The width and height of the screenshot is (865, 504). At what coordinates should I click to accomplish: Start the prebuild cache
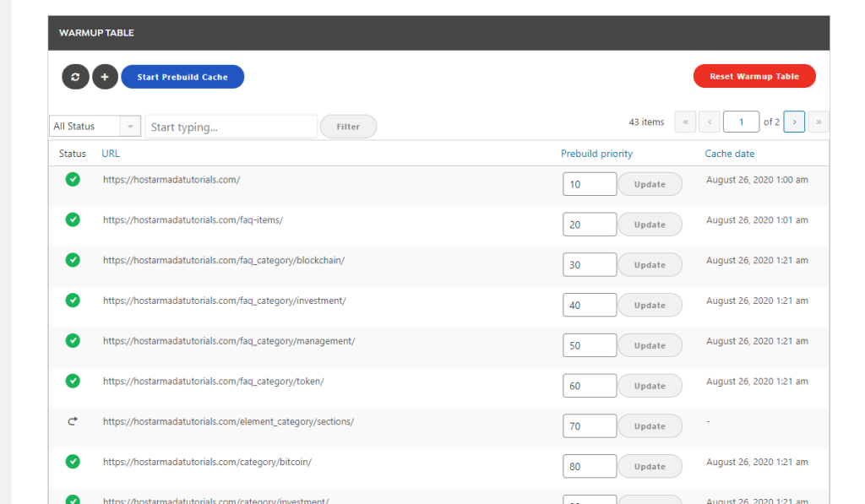[182, 77]
